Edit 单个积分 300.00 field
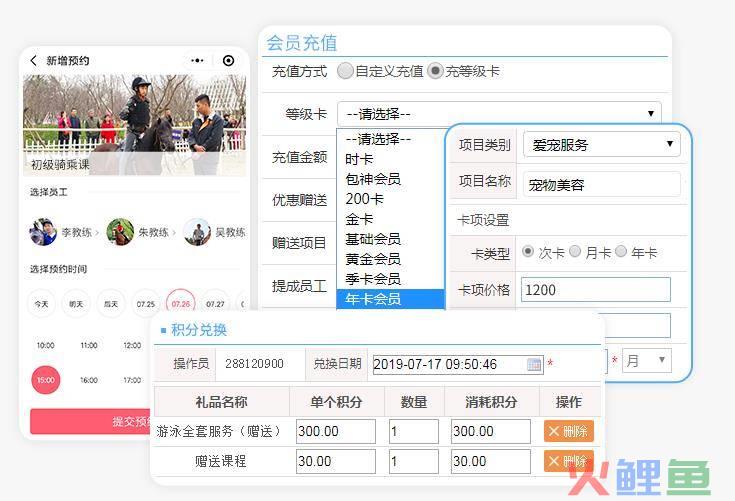Image resolution: width=735 pixels, height=501 pixels. click(336, 431)
